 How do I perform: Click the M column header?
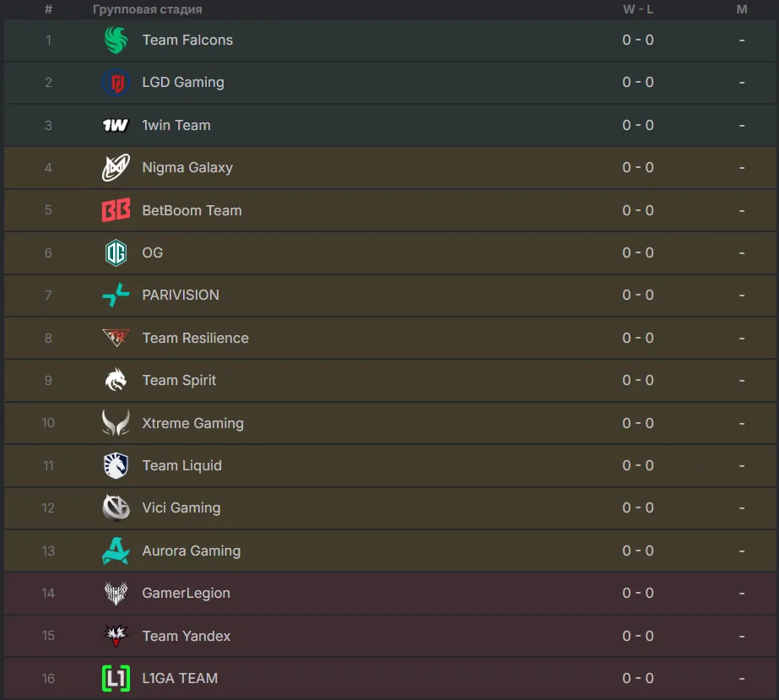pyautogui.click(x=742, y=9)
